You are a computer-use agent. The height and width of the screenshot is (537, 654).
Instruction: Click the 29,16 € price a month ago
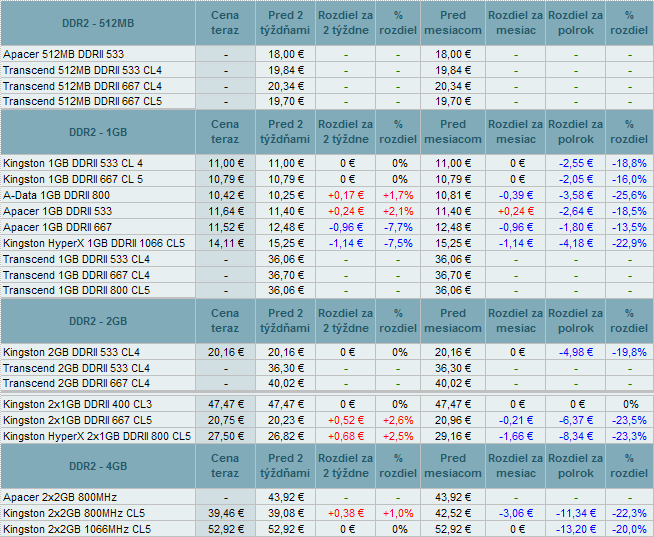[x=453, y=436]
